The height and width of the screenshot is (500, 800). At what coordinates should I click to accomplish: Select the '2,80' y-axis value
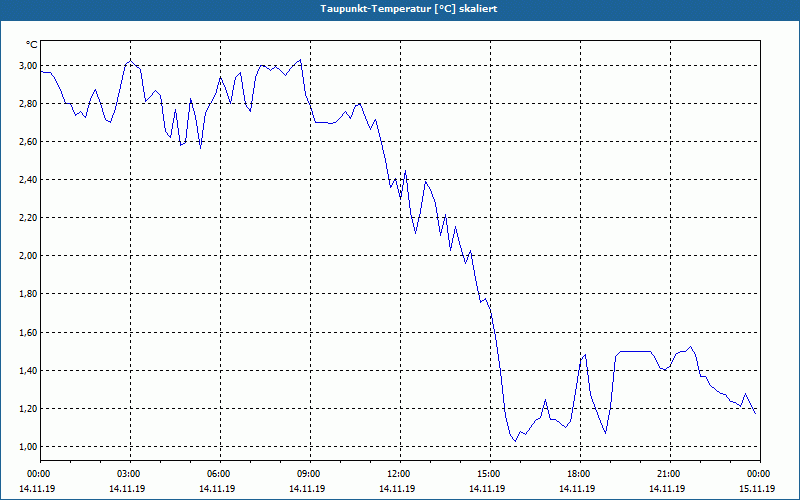[29, 104]
